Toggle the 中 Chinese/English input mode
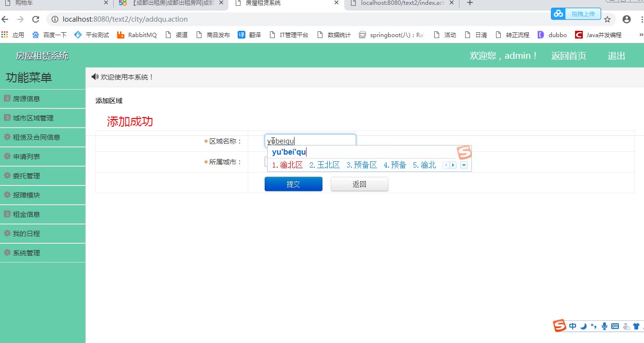The height and width of the screenshot is (343, 644). tap(573, 326)
